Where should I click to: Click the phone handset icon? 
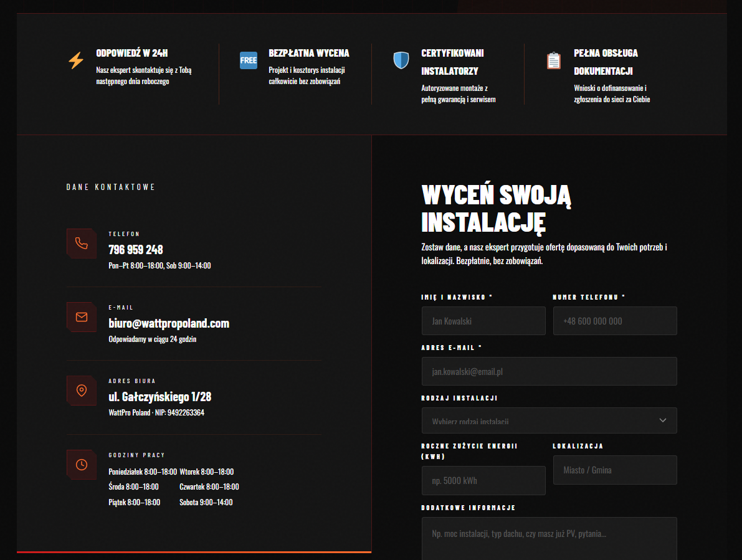[x=82, y=243]
